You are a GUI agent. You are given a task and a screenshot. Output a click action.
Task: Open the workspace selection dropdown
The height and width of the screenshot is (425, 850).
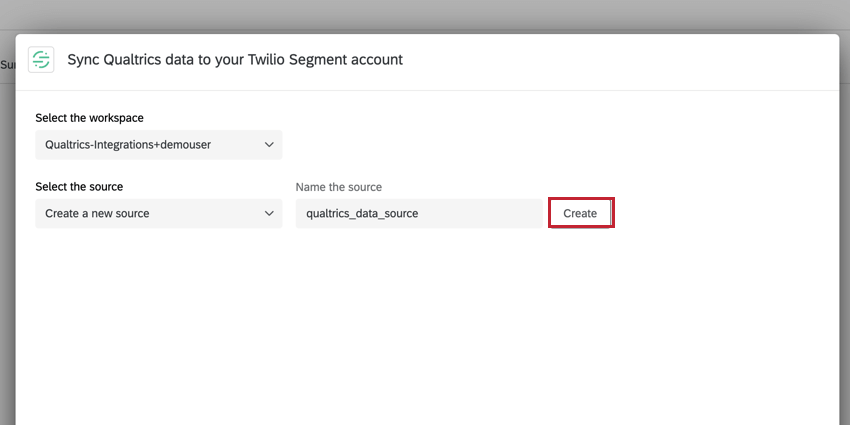point(158,145)
